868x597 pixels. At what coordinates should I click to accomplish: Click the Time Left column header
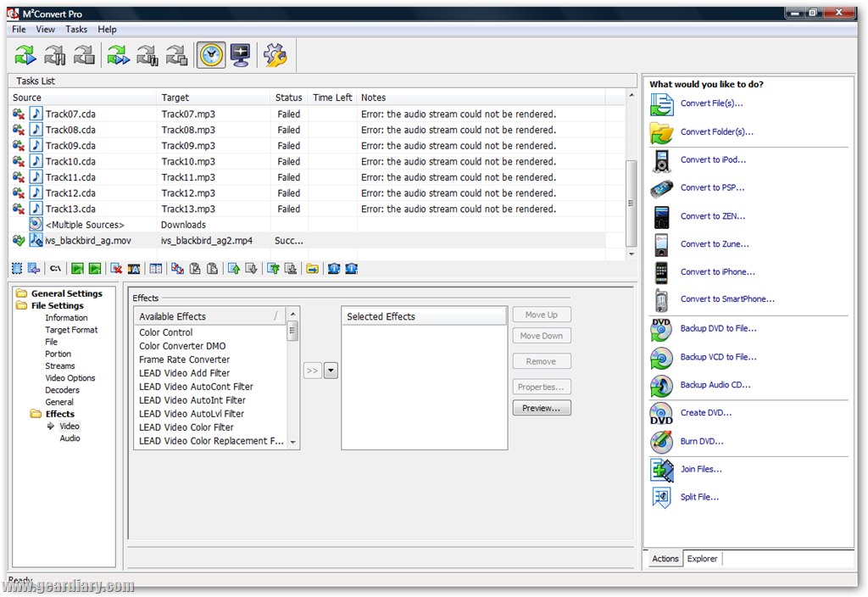coord(332,98)
